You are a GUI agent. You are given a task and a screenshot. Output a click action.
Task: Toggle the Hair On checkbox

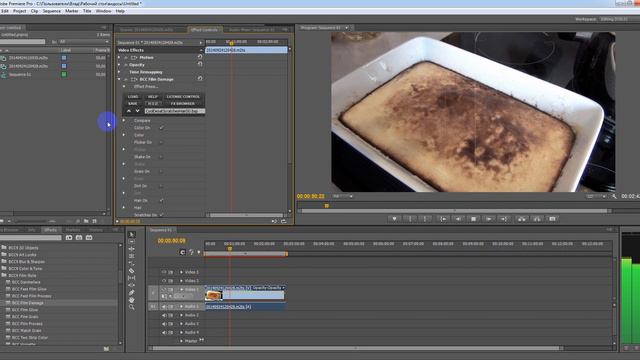coord(162,200)
